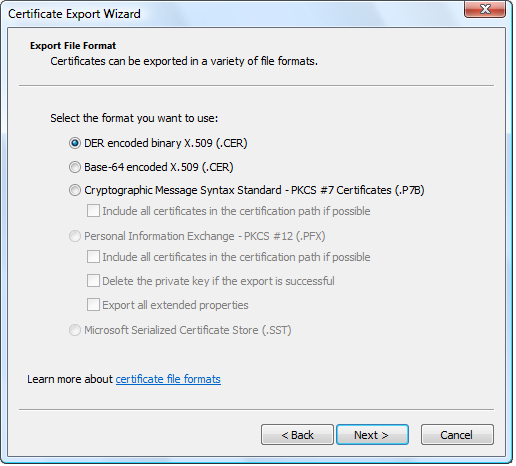Viewport: 516px width, 466px height.
Task: Return to the previous page with Back
Action: pyautogui.click(x=297, y=435)
